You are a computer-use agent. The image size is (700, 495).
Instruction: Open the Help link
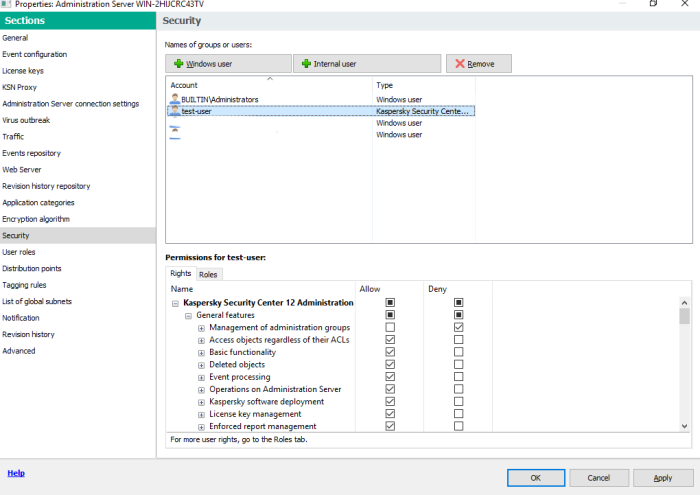tap(16, 473)
